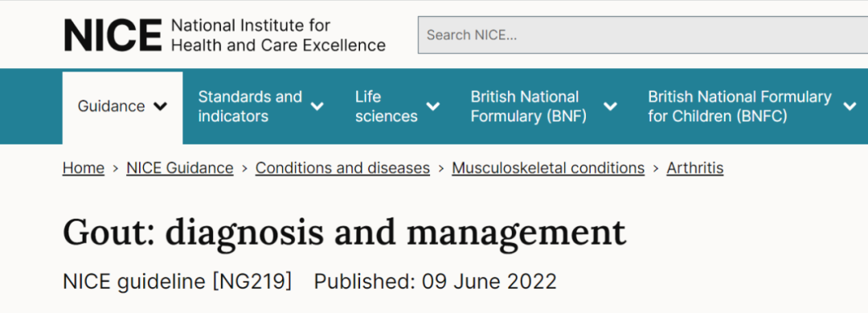The width and height of the screenshot is (868, 313).
Task: Follow the Conditions and diseases breadcrumb
Action: pos(342,168)
